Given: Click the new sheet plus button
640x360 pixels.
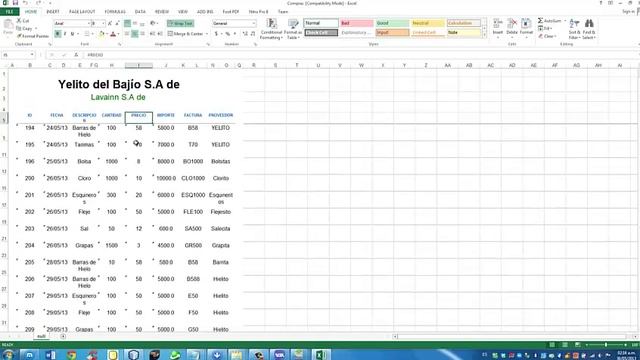Looking at the screenshot, I should [63, 336].
